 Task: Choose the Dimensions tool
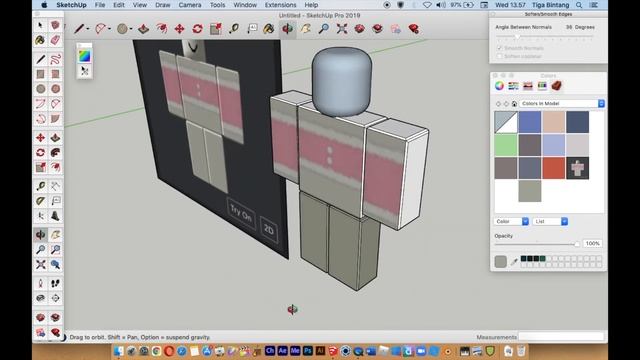point(56,186)
